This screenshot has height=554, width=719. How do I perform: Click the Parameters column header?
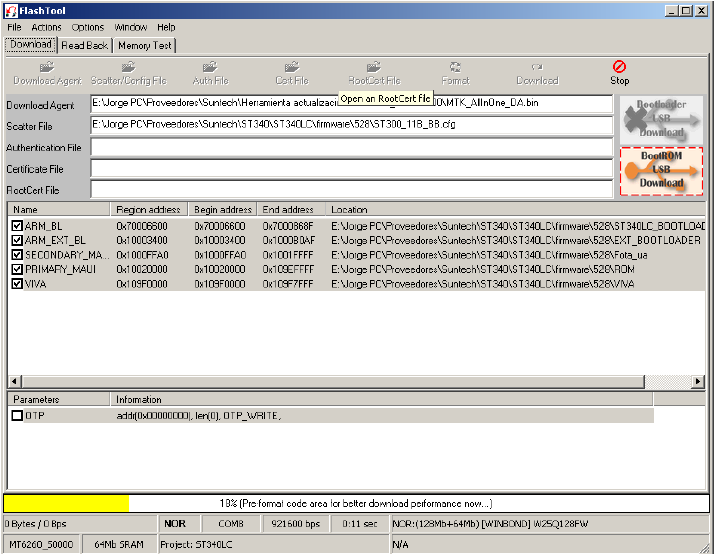point(59,399)
